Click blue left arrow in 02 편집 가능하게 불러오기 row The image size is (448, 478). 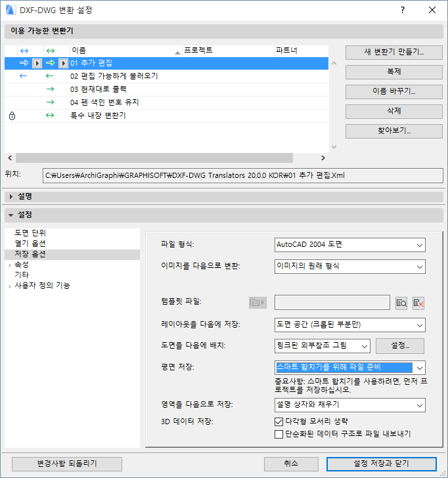[24, 76]
